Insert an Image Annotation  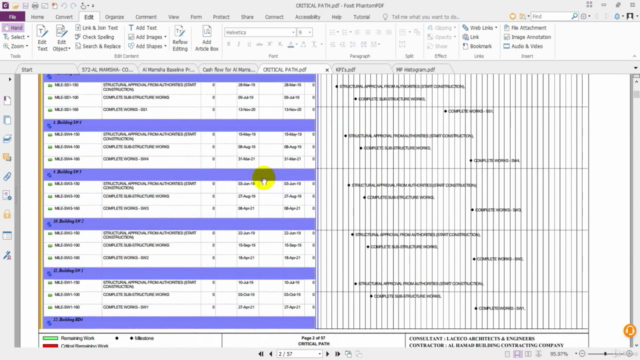[527, 37]
